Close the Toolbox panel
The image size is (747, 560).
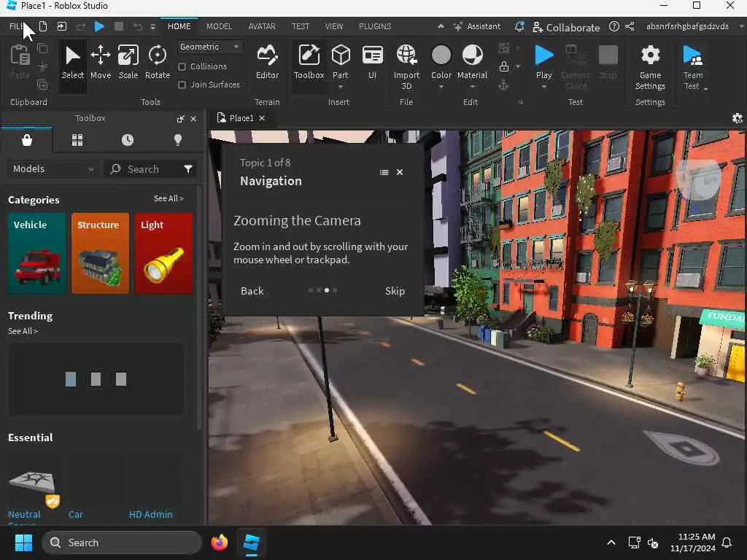click(193, 119)
